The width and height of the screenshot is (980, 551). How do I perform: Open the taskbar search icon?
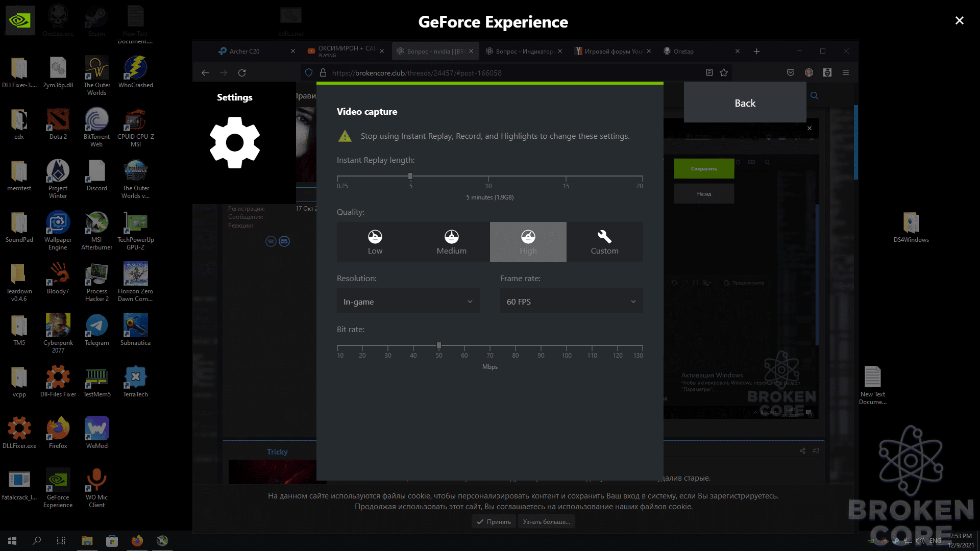tap(37, 541)
